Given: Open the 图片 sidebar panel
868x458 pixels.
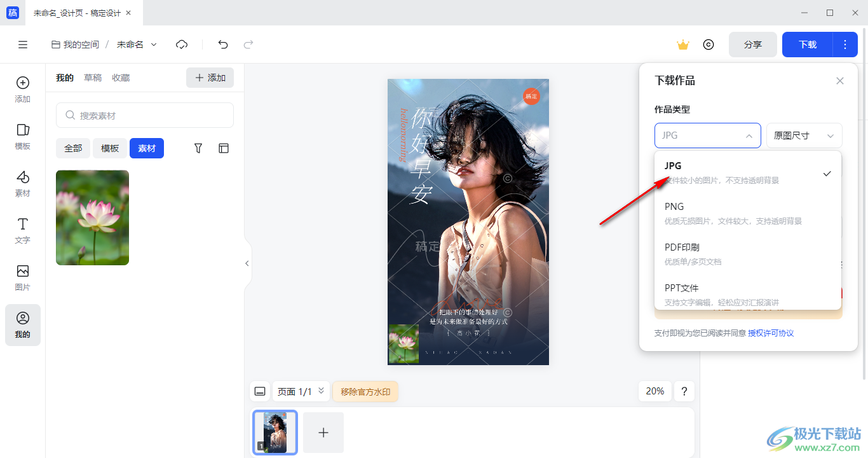Looking at the screenshot, I should point(23,278).
